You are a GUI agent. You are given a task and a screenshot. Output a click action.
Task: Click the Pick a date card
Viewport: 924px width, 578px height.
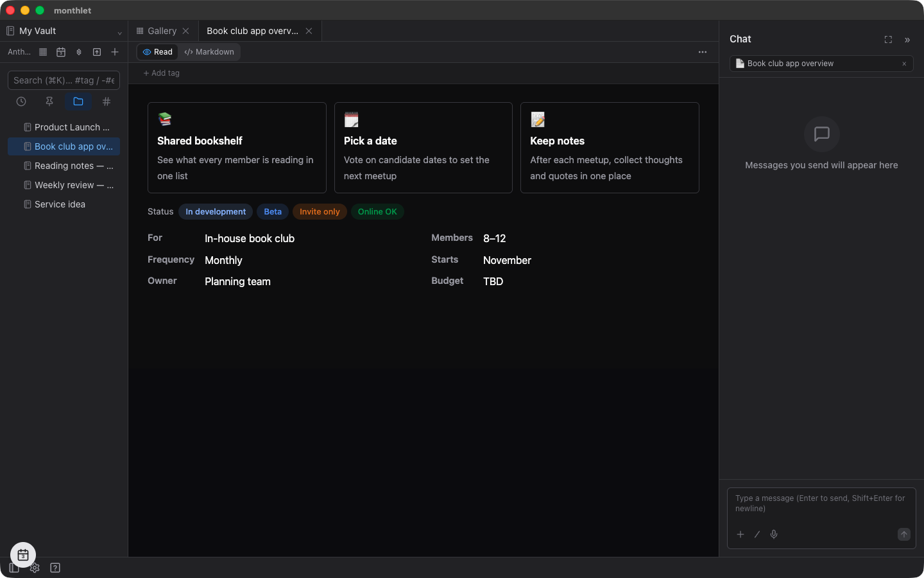424,148
